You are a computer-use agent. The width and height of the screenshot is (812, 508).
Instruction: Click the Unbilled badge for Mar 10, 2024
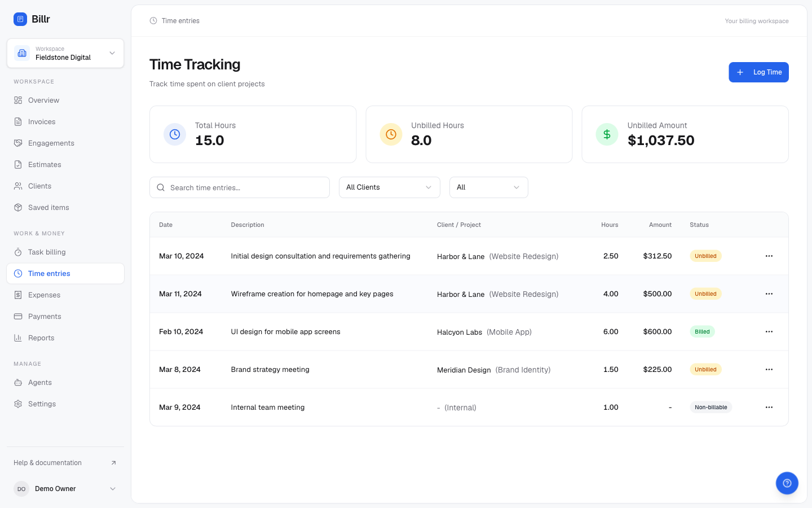click(705, 256)
